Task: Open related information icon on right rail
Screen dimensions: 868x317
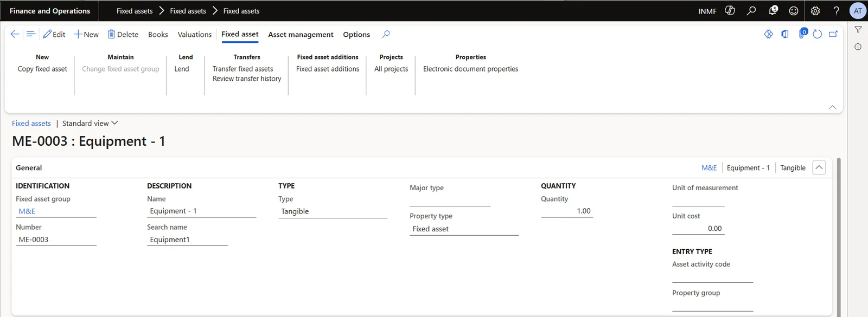Action: pyautogui.click(x=858, y=47)
